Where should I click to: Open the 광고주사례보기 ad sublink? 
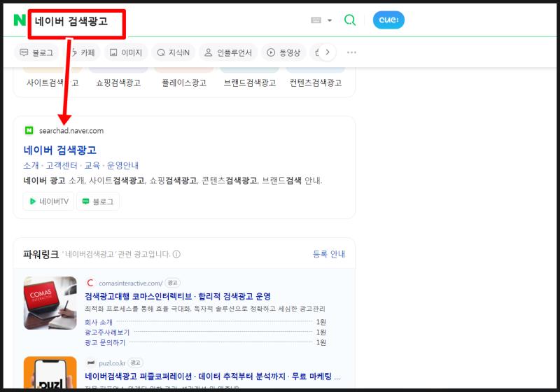coord(107,332)
